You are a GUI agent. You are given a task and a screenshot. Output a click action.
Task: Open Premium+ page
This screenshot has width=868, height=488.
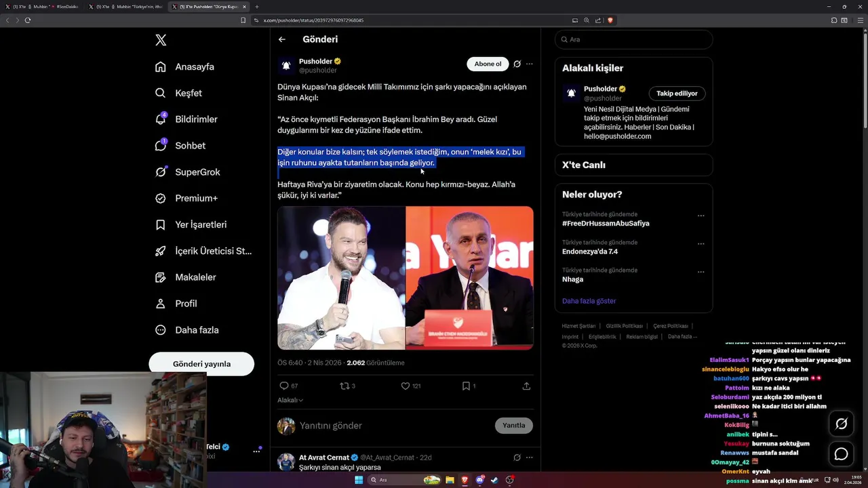click(186, 199)
